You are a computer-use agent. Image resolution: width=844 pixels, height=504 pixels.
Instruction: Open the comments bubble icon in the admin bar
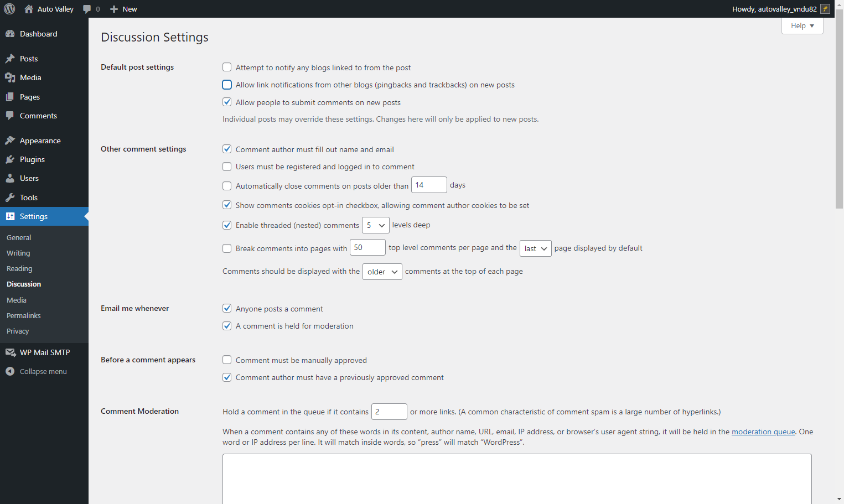(87, 9)
